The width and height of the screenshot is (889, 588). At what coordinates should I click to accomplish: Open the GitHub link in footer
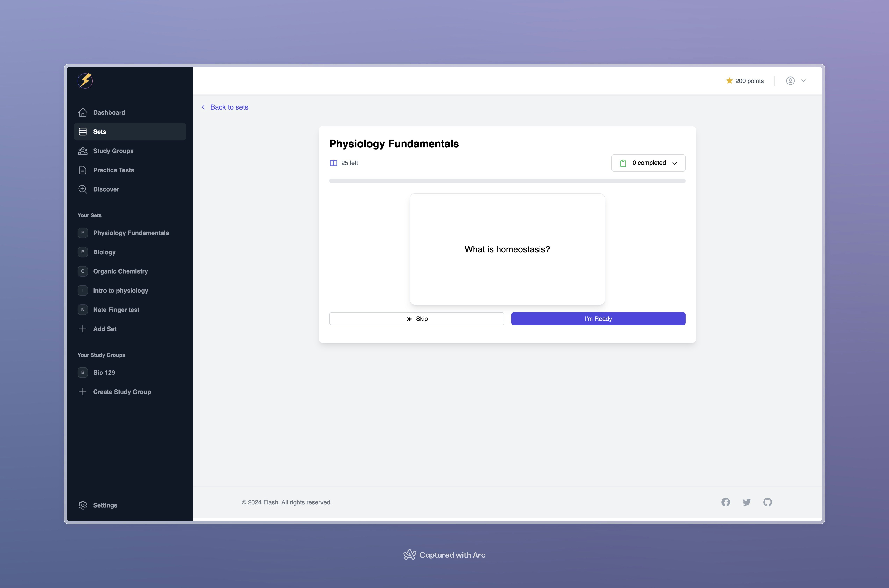pos(767,502)
